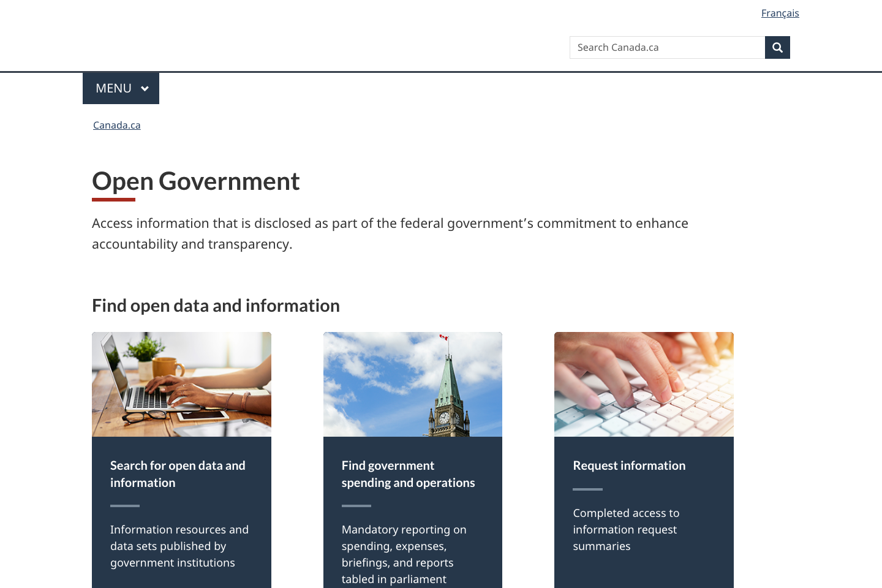Click the accountability and transparency intro paragraph
Screen dimensions: 882x588
[x=390, y=233]
